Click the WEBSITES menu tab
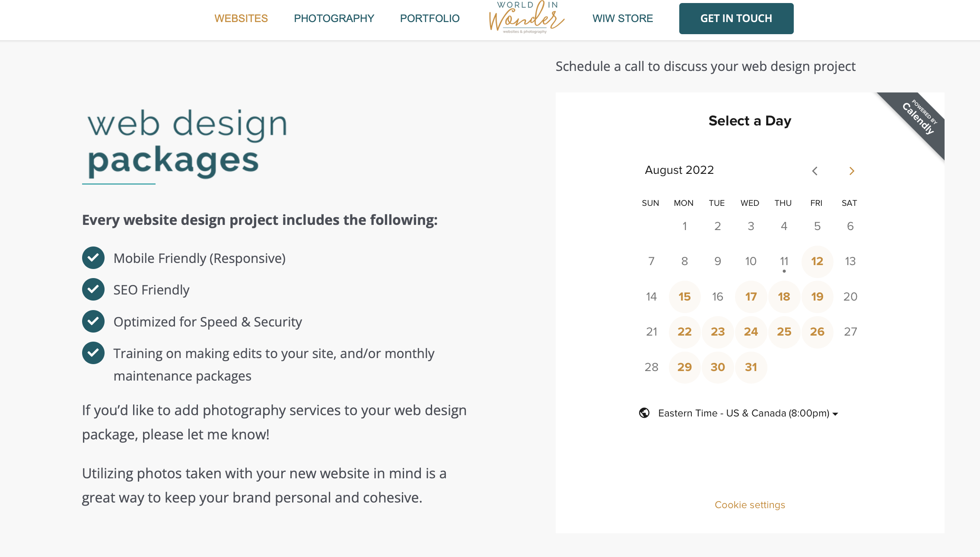This screenshot has height=557, width=980. [241, 18]
